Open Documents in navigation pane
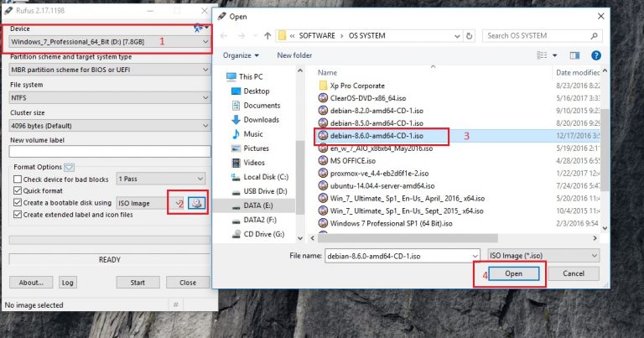Viewport: 644px width, 338px height. coord(256,105)
